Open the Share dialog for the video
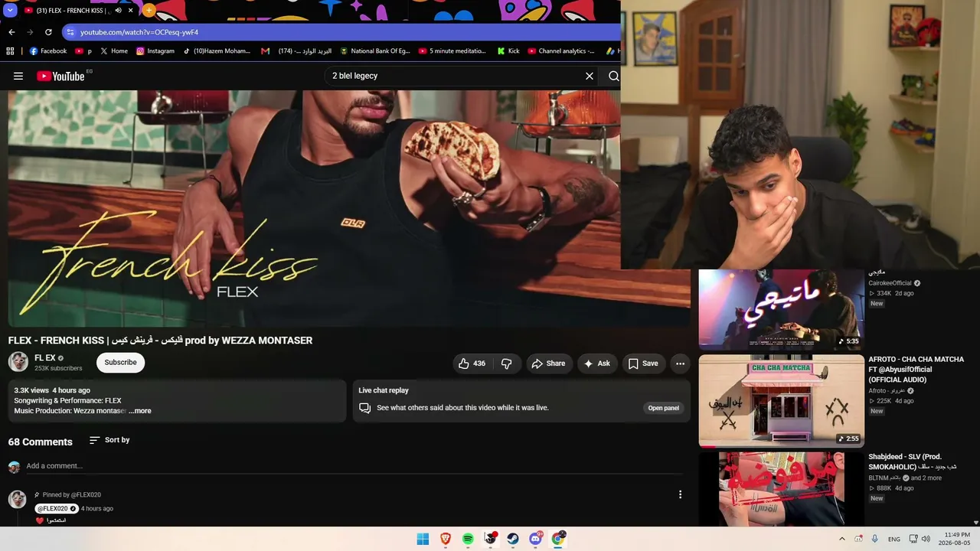 548,364
